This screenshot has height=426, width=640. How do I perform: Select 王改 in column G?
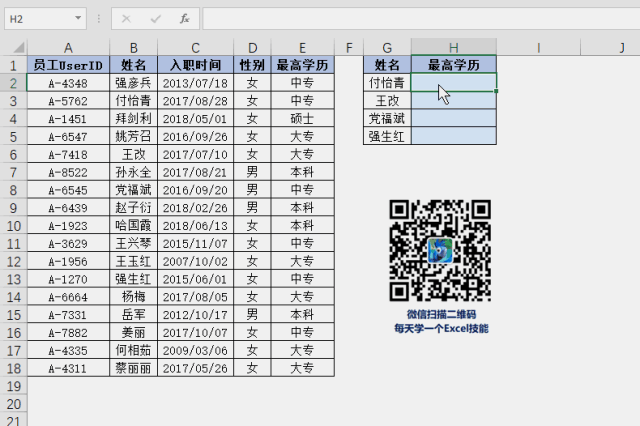coord(387,101)
